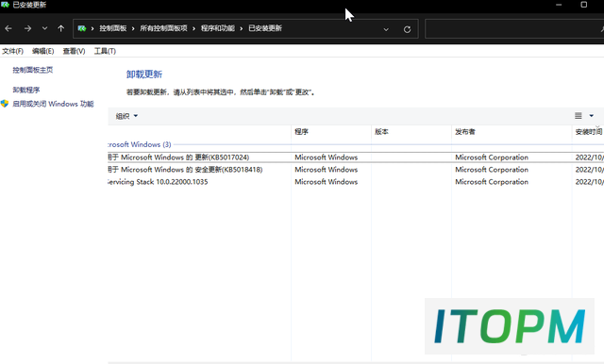Open the 组织 dropdown

coord(126,116)
